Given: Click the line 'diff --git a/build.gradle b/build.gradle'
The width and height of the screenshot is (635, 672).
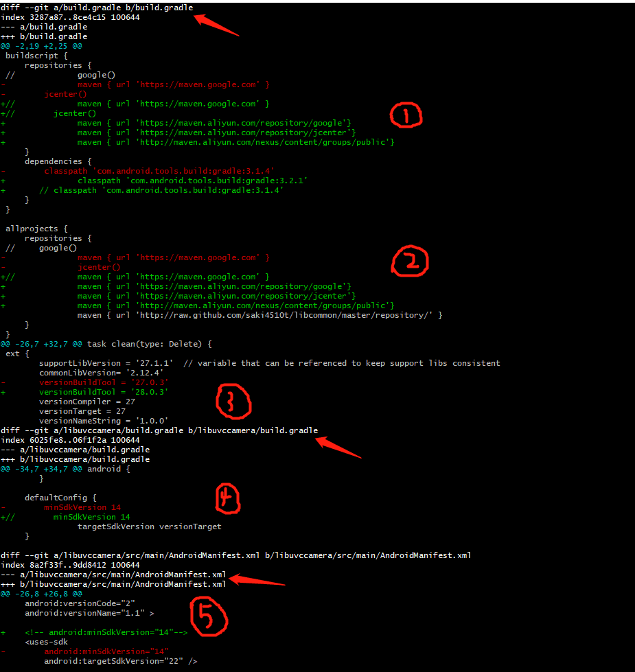Looking at the screenshot, I should [x=97, y=8].
